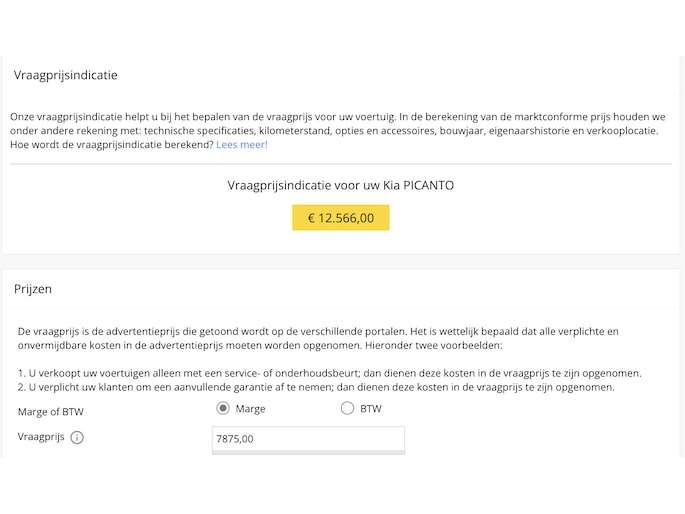This screenshot has height=514, width=685.
Task: Open the 'Lees meer!' link
Action: coord(242,144)
